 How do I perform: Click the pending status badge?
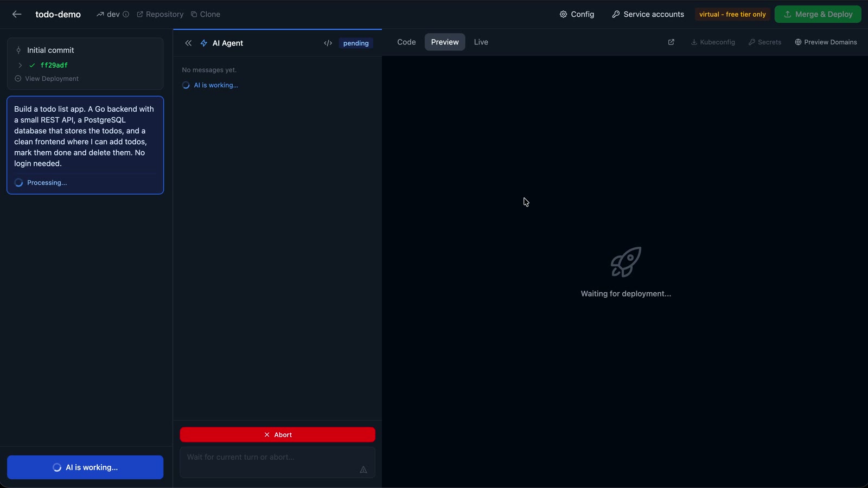click(356, 43)
